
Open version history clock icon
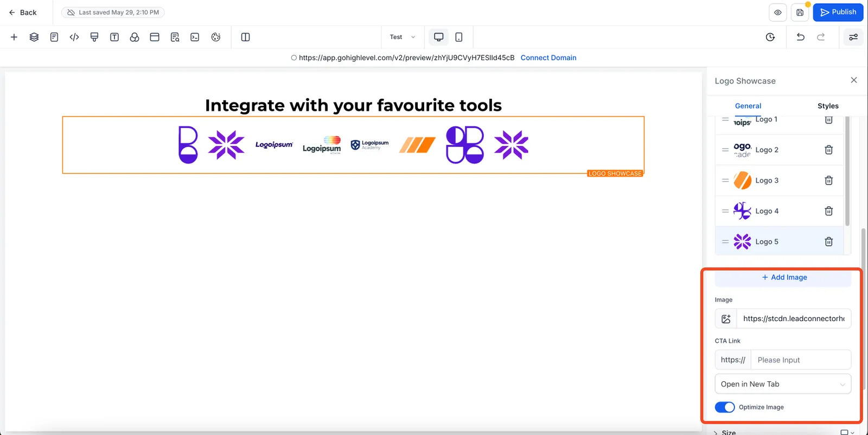tap(770, 37)
